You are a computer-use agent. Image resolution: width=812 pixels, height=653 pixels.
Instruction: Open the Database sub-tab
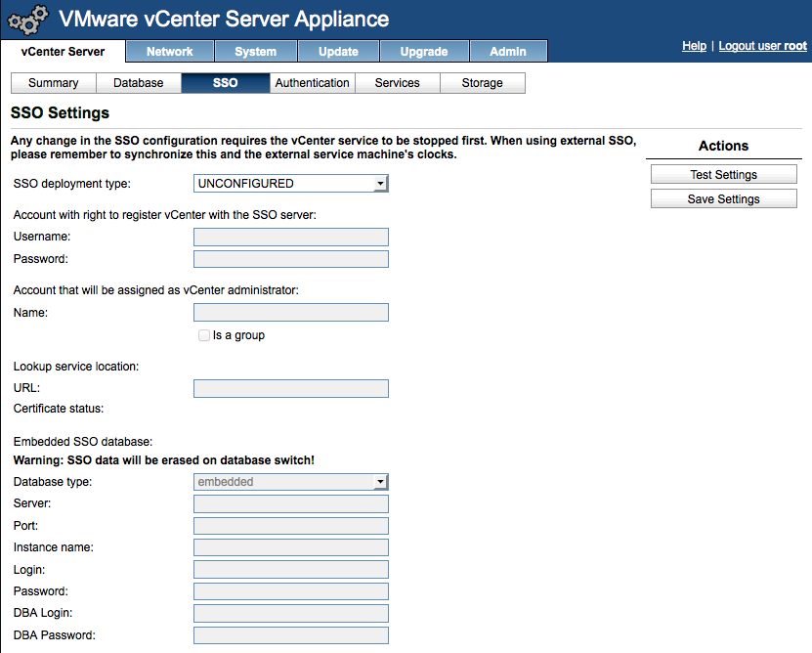tap(139, 83)
